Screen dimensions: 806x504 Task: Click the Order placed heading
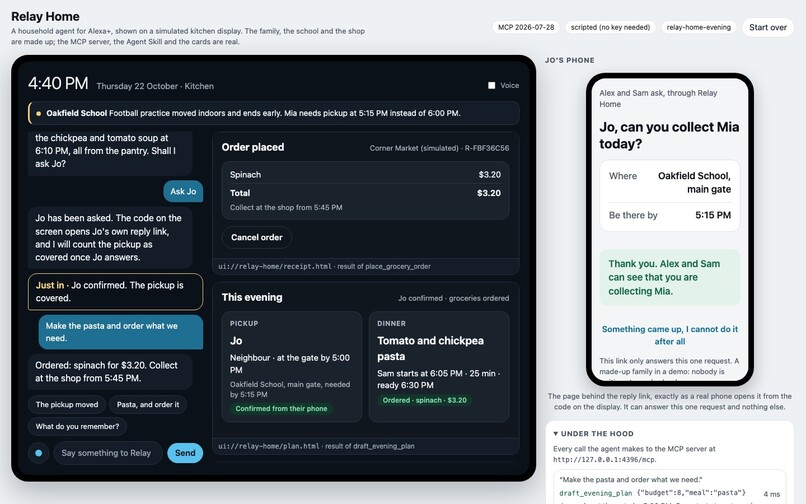pyautogui.click(x=253, y=148)
